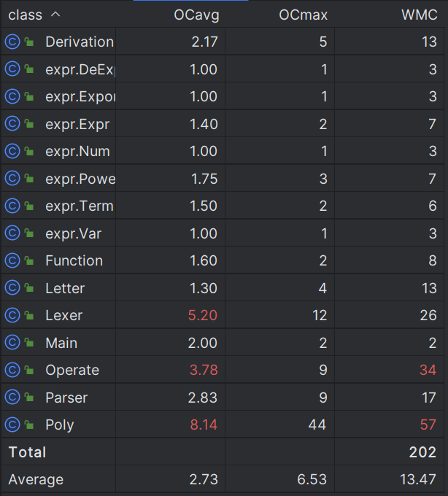Select Operate's WMC value 34
The image size is (448, 496).
point(428,370)
